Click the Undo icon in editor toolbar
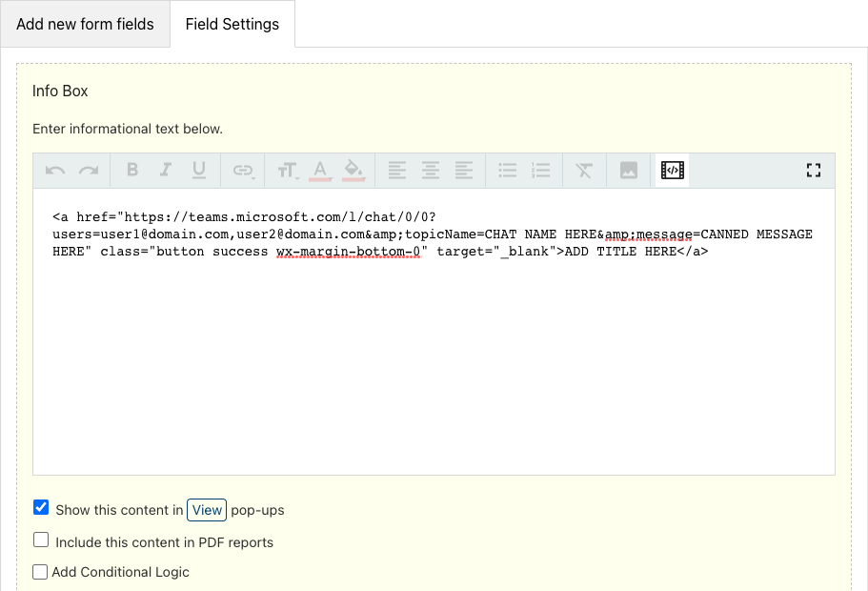The width and height of the screenshot is (868, 591). coord(55,170)
